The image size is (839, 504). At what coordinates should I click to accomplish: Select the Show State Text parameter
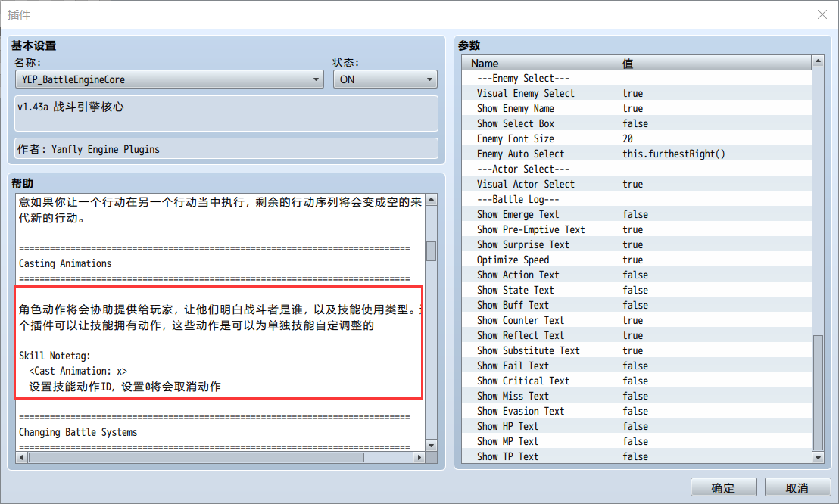(x=637, y=290)
